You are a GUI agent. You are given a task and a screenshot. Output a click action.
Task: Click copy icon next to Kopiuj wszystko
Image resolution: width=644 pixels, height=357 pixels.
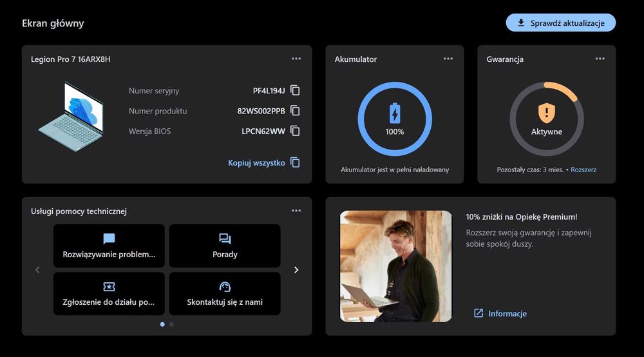(x=295, y=162)
